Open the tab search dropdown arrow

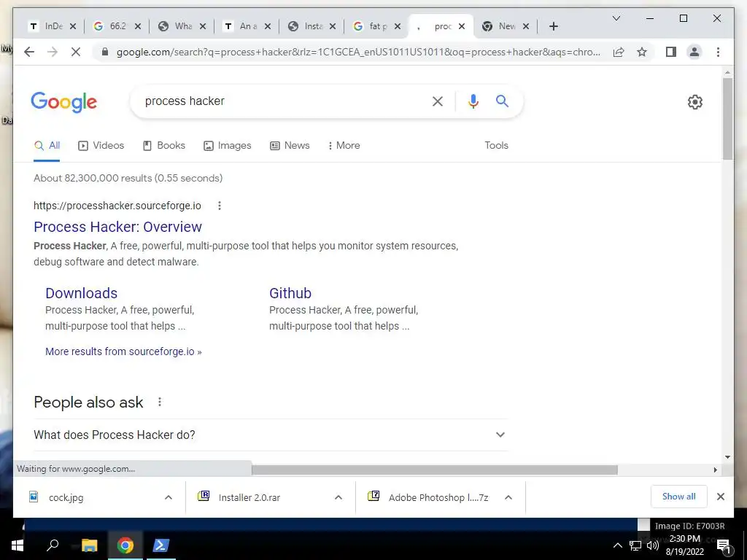click(x=616, y=18)
